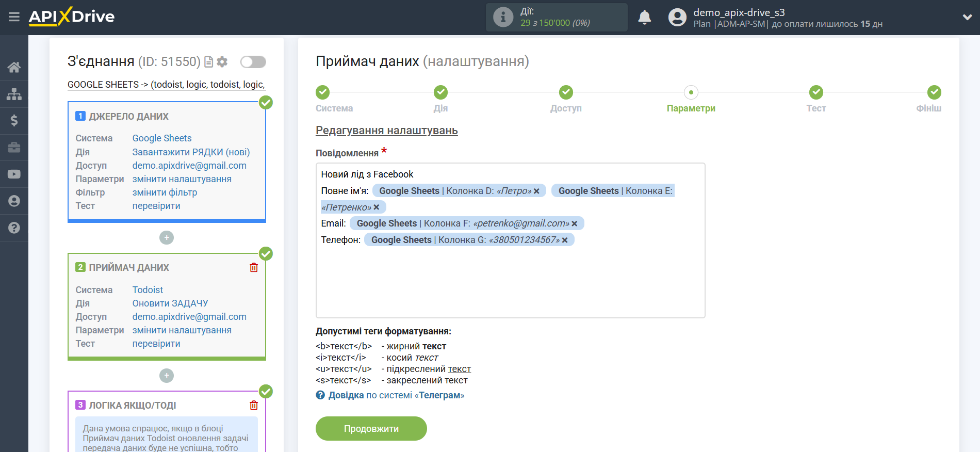Click the connection document copy icon
Image resolution: width=980 pixels, height=452 pixels.
coord(209,62)
